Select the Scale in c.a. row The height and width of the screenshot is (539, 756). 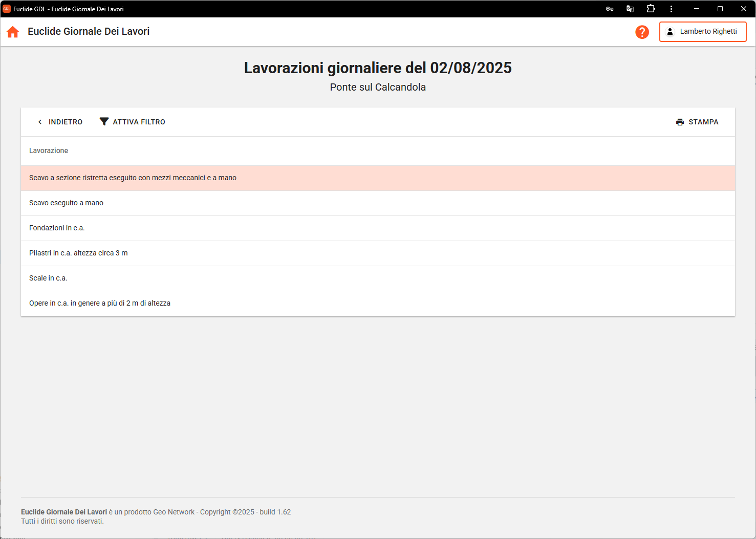pyautogui.click(x=48, y=278)
